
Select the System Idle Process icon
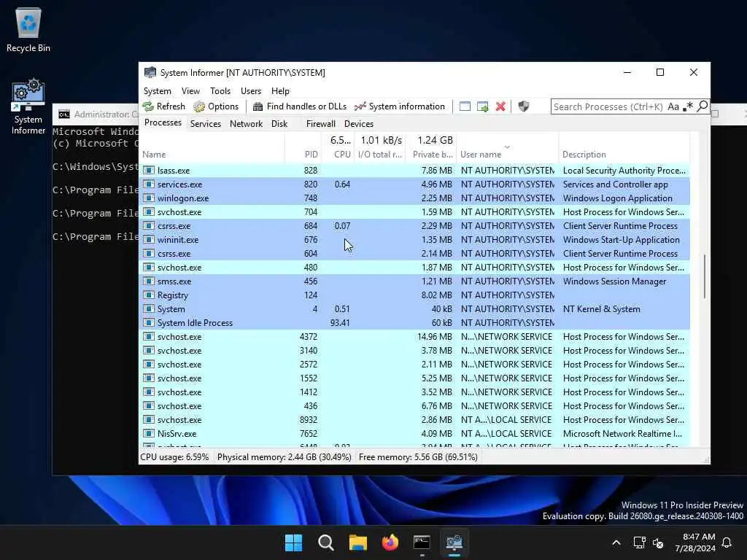point(149,322)
